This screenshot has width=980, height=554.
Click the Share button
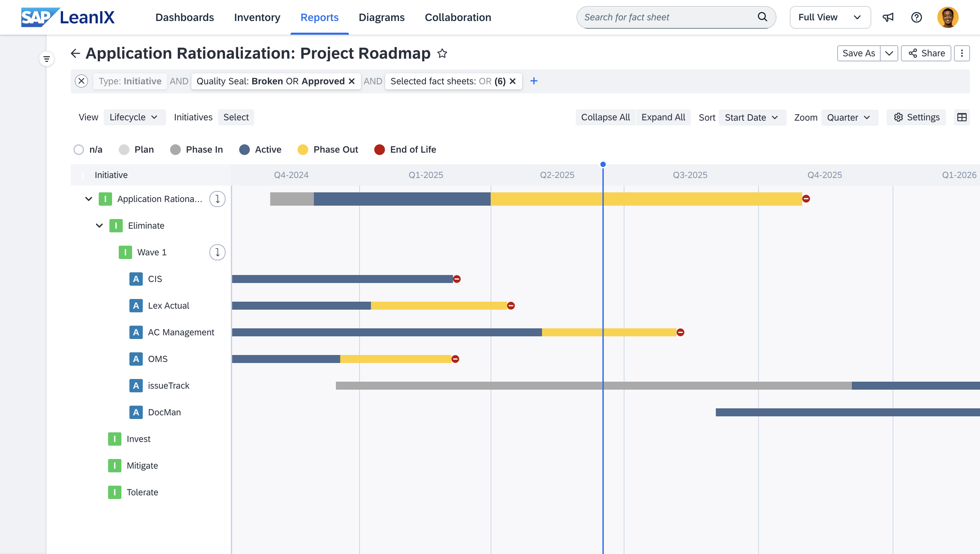pyautogui.click(x=926, y=53)
